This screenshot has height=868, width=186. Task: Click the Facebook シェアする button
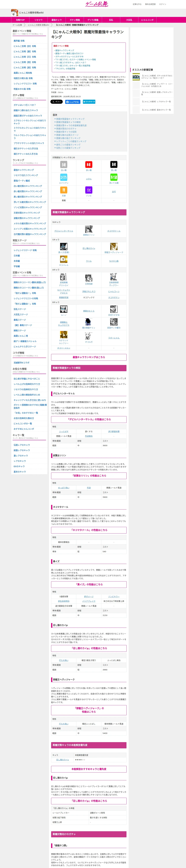click(73, 102)
